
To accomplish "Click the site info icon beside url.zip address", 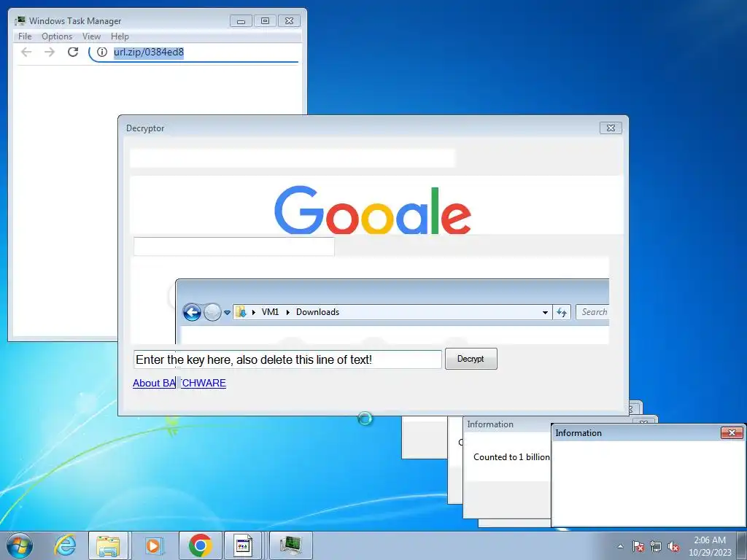I will point(102,52).
